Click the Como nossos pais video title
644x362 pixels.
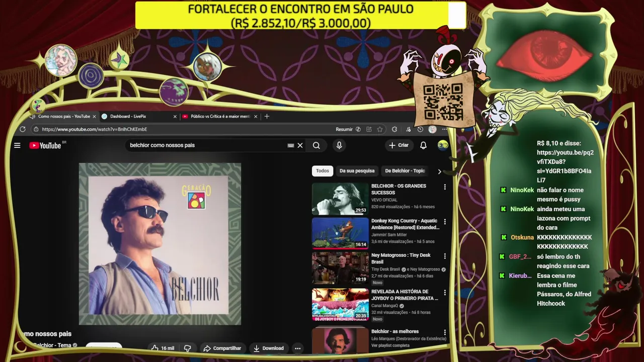[x=47, y=334]
